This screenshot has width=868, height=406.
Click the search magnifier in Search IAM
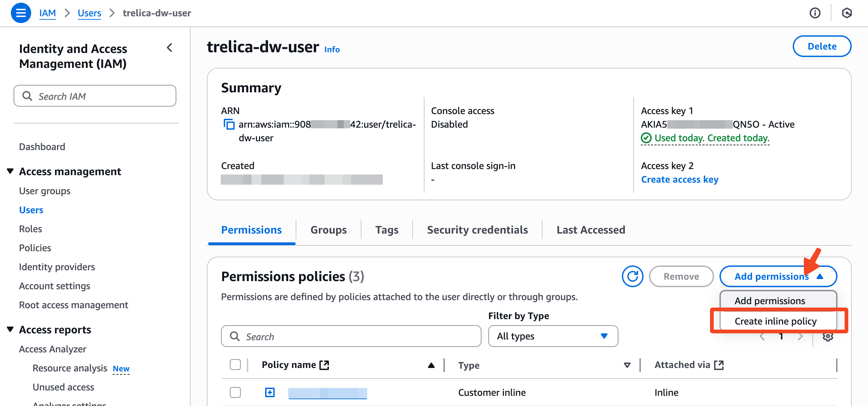coord(27,96)
